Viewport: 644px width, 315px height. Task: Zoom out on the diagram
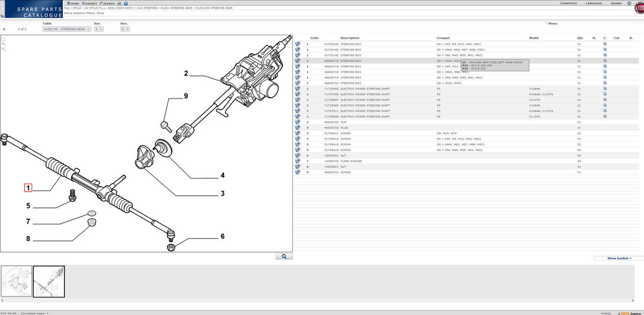point(3,49)
